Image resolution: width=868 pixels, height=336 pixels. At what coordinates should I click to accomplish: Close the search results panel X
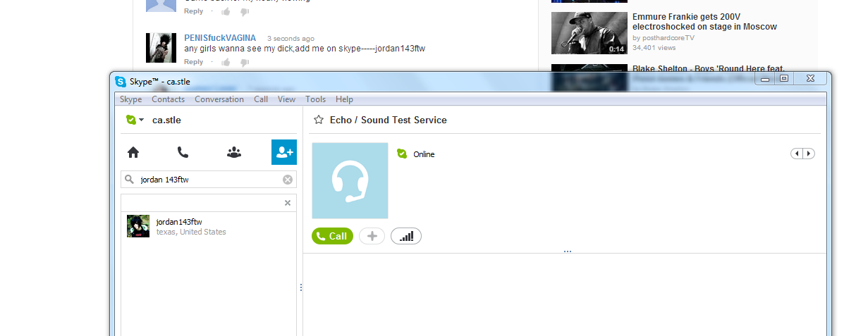point(288,203)
